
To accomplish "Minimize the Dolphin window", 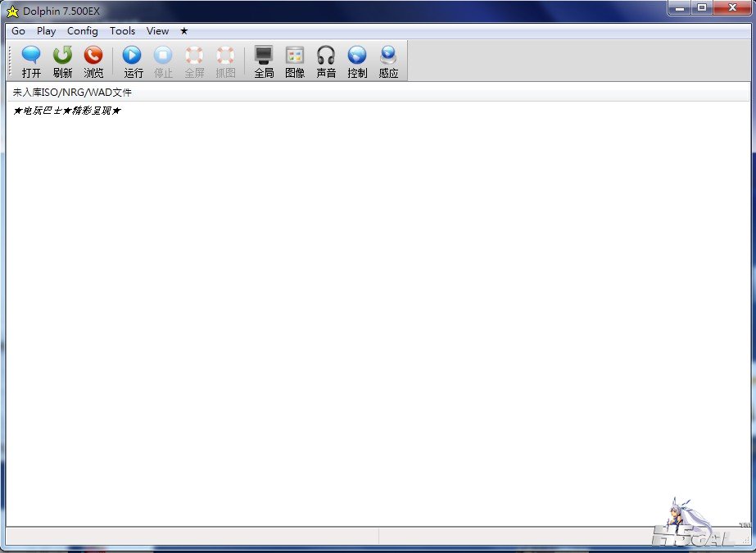I will coord(680,7).
